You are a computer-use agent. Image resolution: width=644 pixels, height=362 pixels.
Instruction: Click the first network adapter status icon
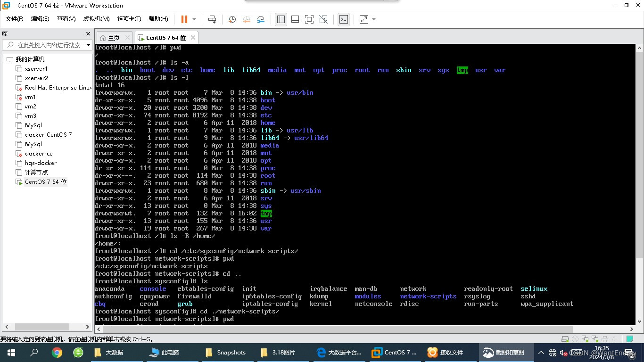[x=585, y=339]
